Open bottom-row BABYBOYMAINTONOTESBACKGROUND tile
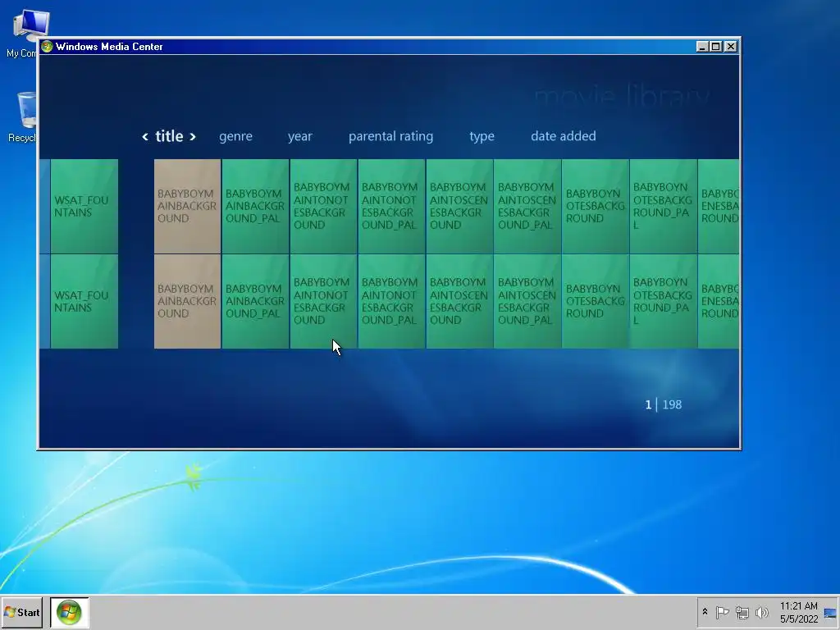The height and width of the screenshot is (630, 840). 323,302
